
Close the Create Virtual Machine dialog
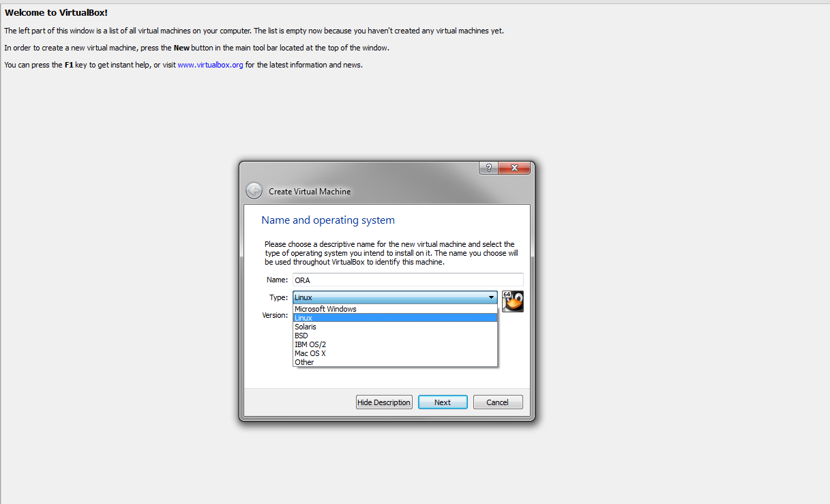click(x=514, y=168)
